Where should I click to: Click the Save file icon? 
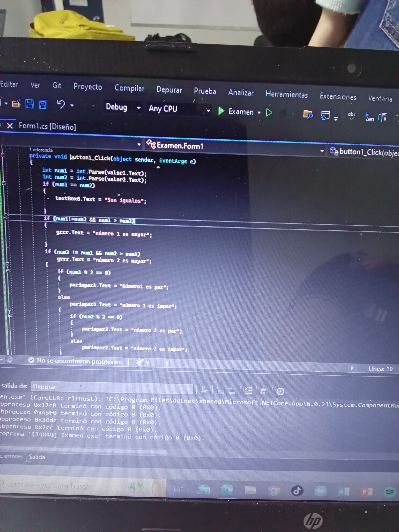click(x=30, y=104)
